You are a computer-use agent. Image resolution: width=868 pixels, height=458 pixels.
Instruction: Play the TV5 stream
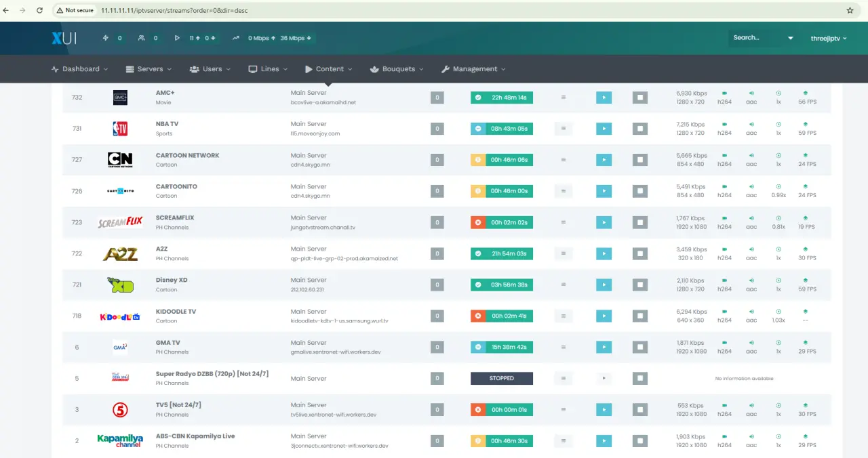tap(604, 409)
